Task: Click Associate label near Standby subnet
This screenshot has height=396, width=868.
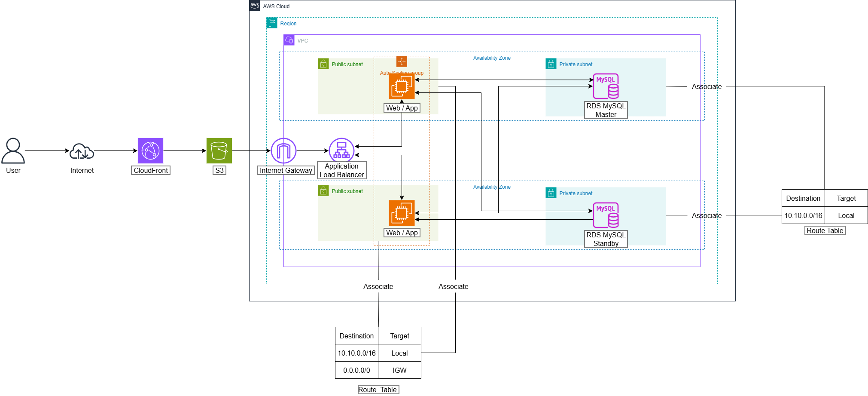Action: (x=707, y=215)
